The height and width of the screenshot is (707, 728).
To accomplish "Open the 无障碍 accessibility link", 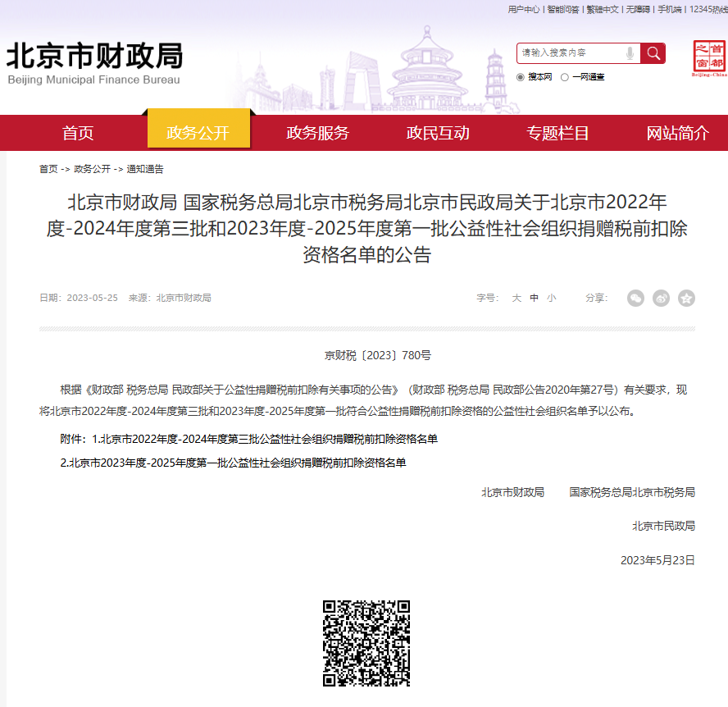I will point(638,9).
